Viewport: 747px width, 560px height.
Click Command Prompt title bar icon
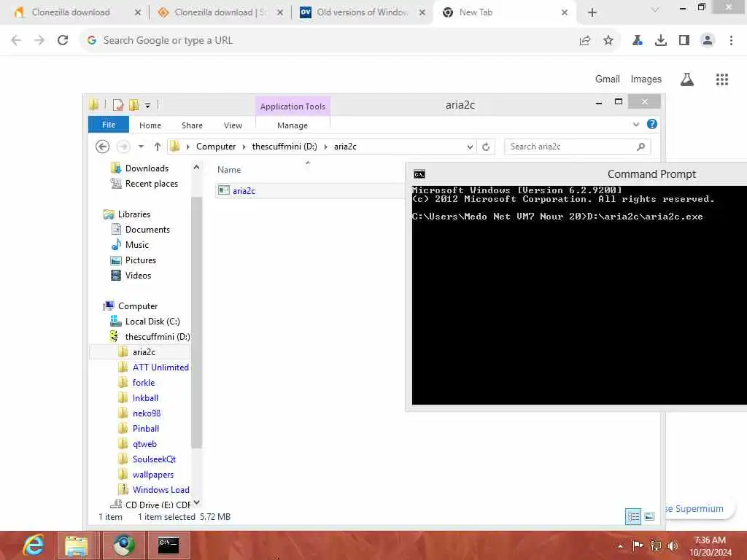tap(419, 174)
